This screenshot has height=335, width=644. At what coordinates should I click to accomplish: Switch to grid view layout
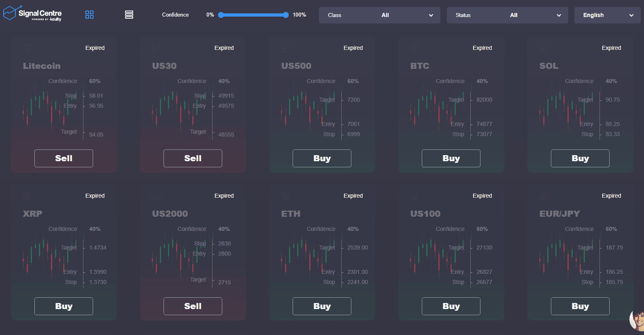(x=89, y=15)
